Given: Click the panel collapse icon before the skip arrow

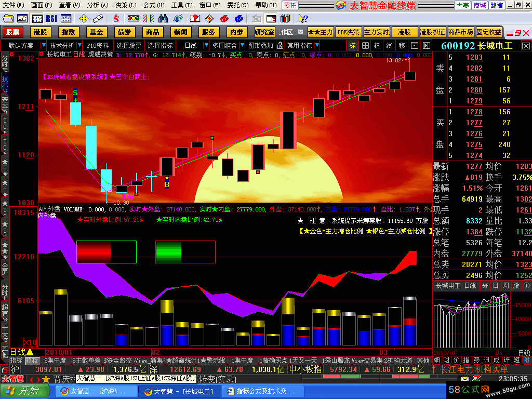Looking at the screenshot, I should click(x=414, y=46).
